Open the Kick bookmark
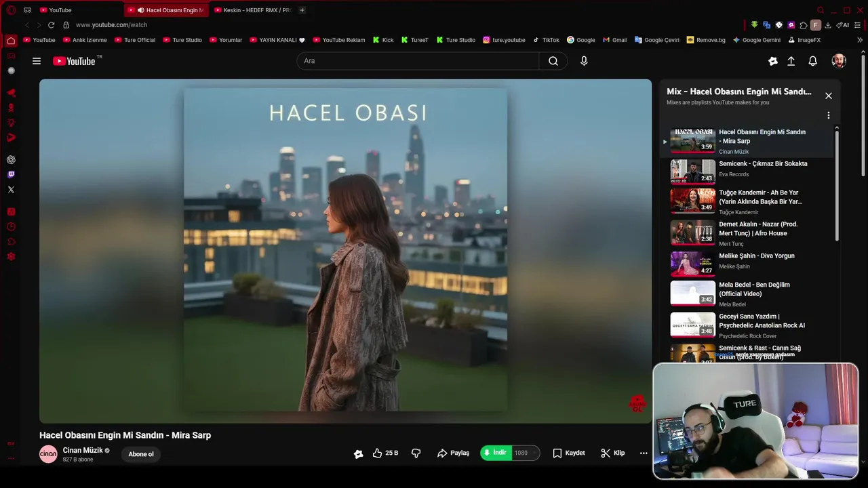The height and width of the screenshot is (488, 868). point(383,40)
